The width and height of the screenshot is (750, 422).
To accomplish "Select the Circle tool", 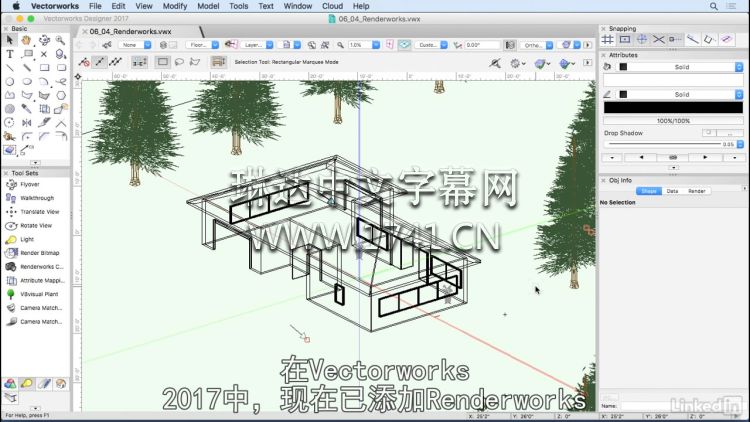I will coord(10,82).
